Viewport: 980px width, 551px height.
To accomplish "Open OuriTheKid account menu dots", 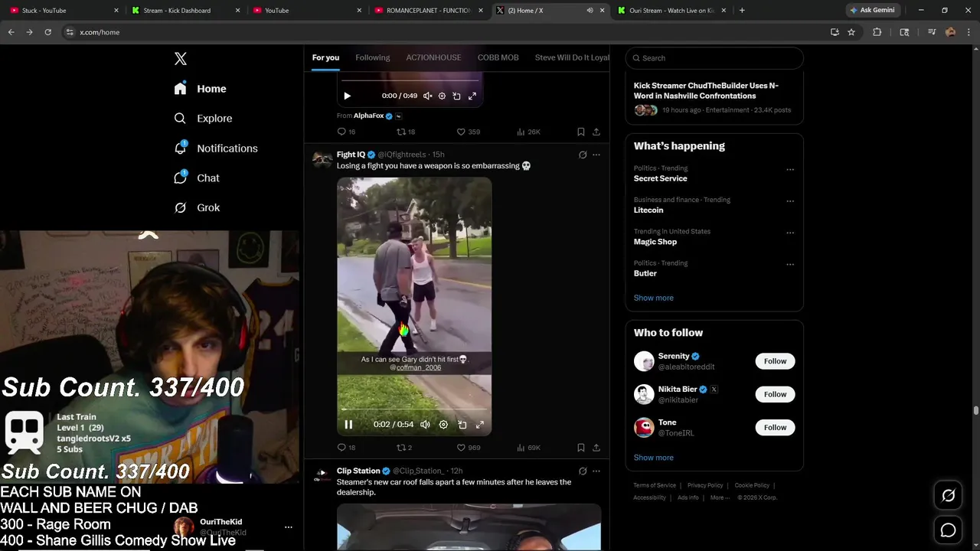I will click(x=289, y=527).
